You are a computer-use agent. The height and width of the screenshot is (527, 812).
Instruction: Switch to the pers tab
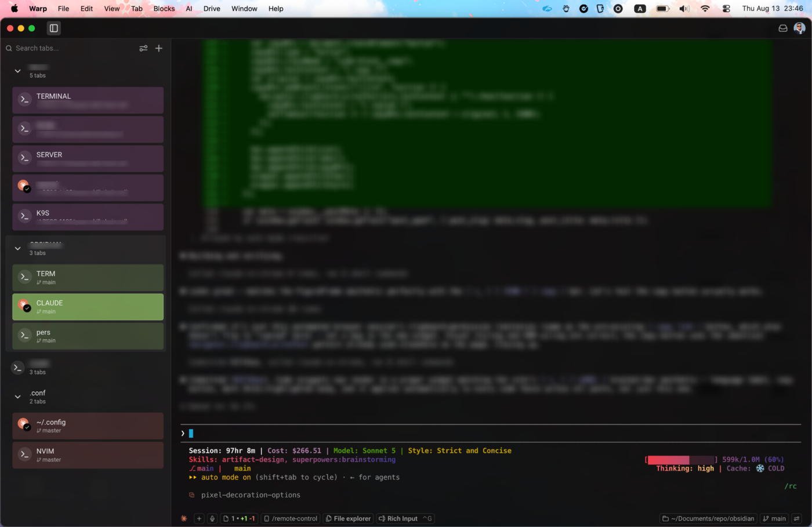[x=88, y=336]
